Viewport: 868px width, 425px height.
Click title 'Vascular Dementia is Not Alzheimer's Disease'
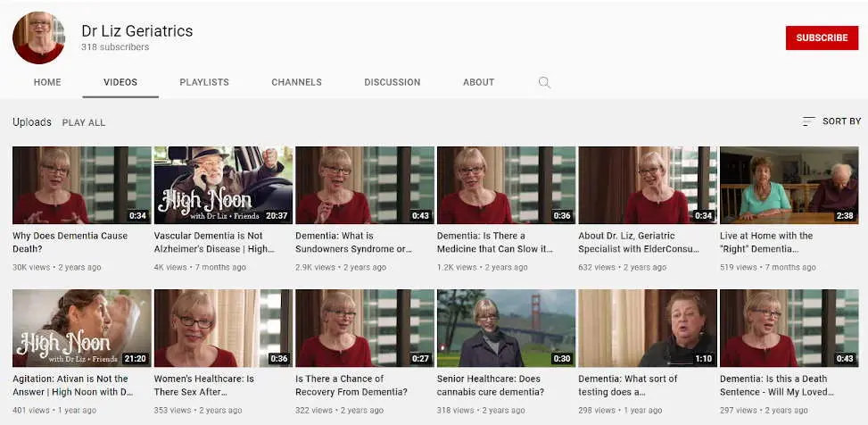[214, 242]
